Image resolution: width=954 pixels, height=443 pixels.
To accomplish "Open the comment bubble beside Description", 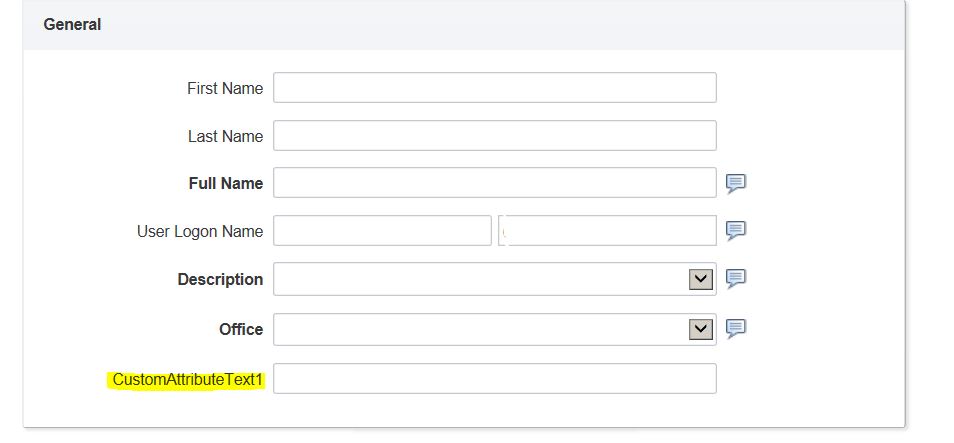I will [x=736, y=279].
